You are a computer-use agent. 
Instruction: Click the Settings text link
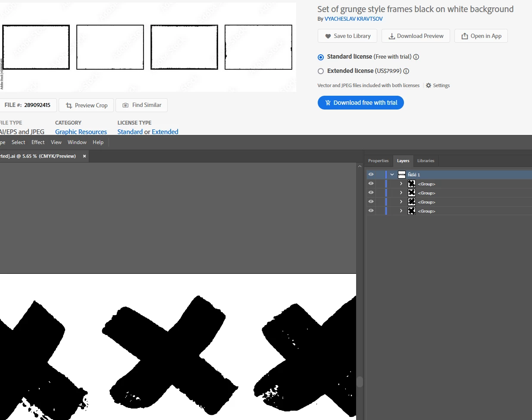click(x=441, y=85)
